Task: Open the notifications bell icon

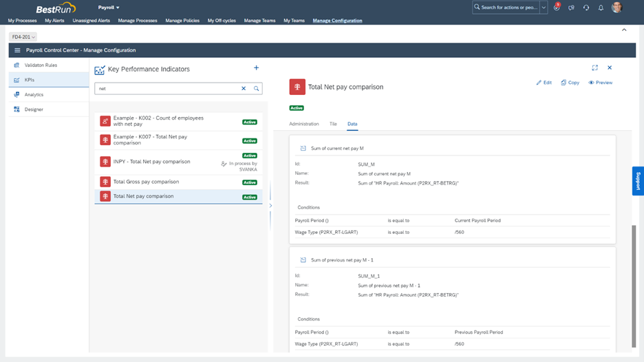Action: [601, 8]
